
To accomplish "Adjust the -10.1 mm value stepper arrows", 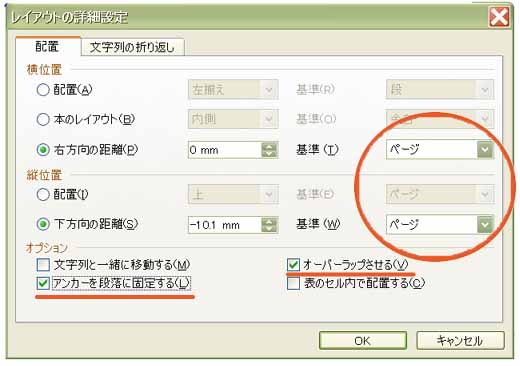I will (269, 225).
